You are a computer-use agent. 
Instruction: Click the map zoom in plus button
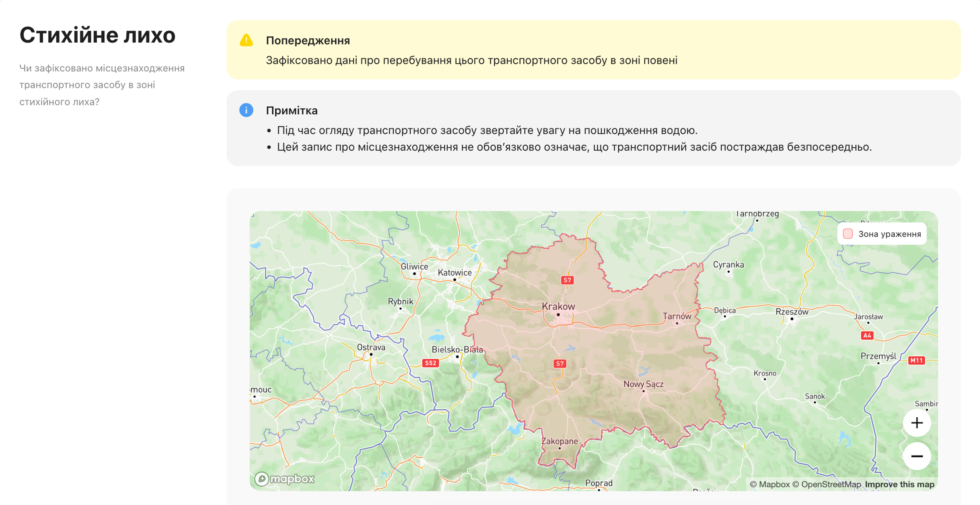[916, 423]
